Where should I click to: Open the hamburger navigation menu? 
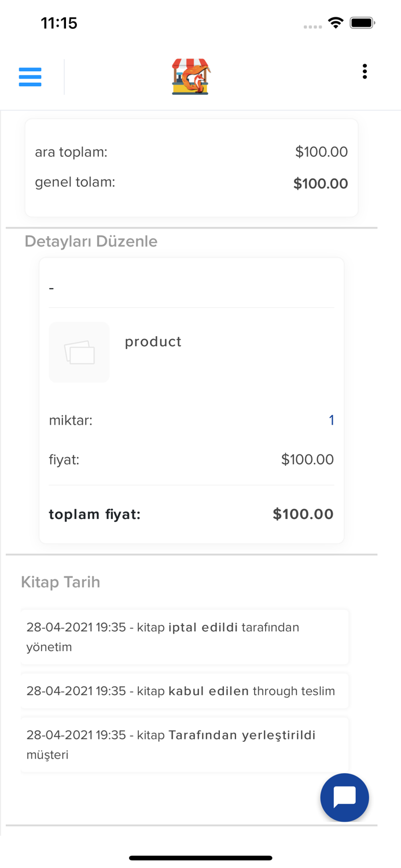tap(30, 76)
